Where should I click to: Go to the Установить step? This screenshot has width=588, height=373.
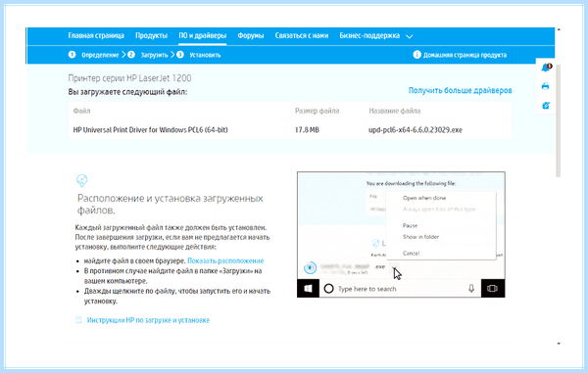click(x=205, y=55)
